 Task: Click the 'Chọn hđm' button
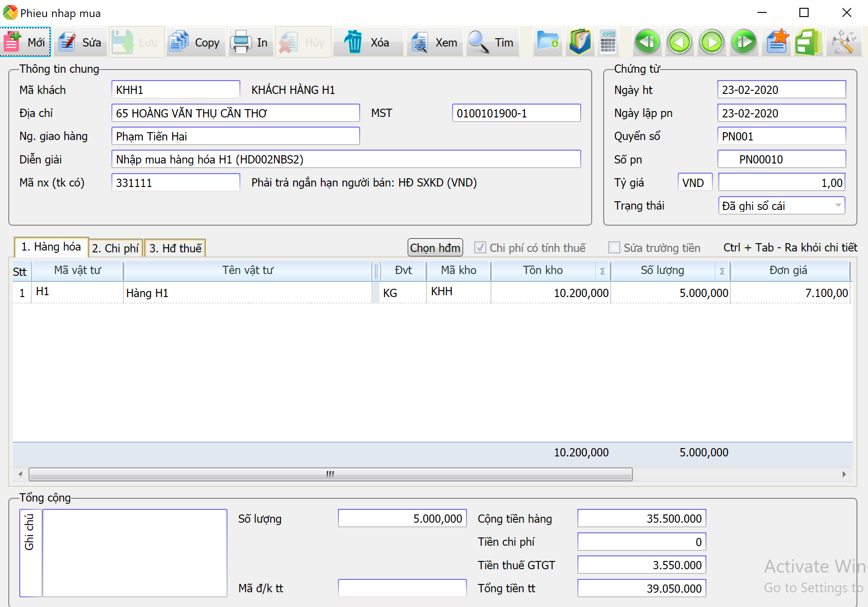(x=435, y=248)
